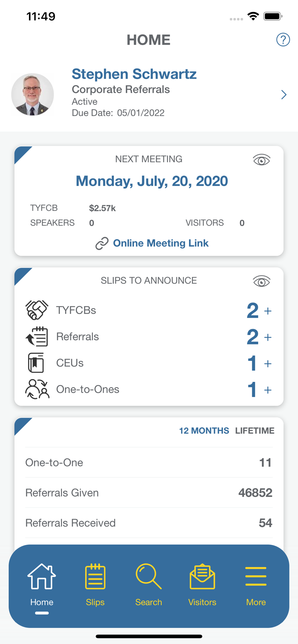
Task: Select the 12 Months stats view
Action: point(204,431)
